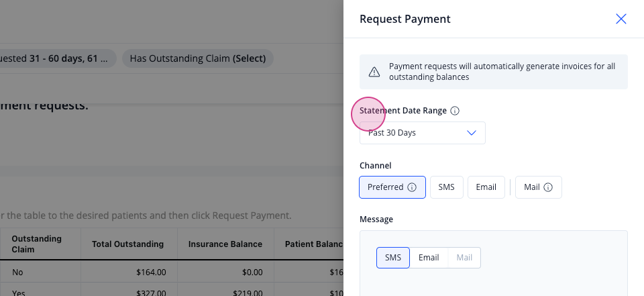
Task: Select the Mail channel option
Action: (x=539, y=187)
